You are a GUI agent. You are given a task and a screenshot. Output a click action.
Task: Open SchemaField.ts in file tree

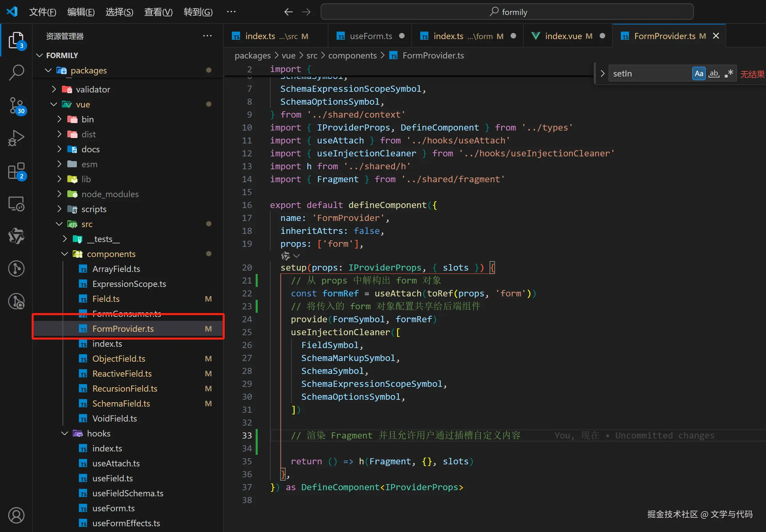[x=121, y=404]
